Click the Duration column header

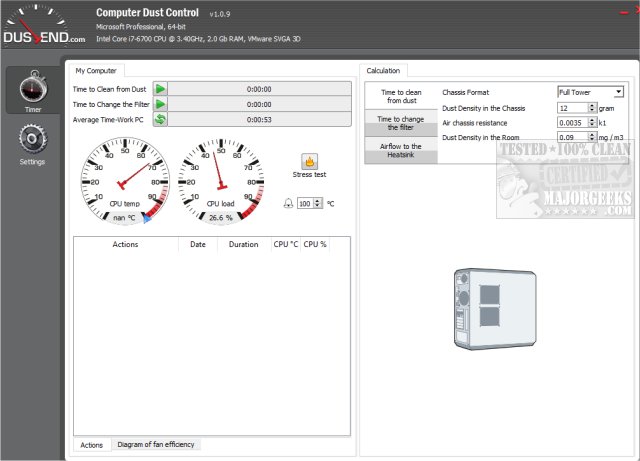243,244
